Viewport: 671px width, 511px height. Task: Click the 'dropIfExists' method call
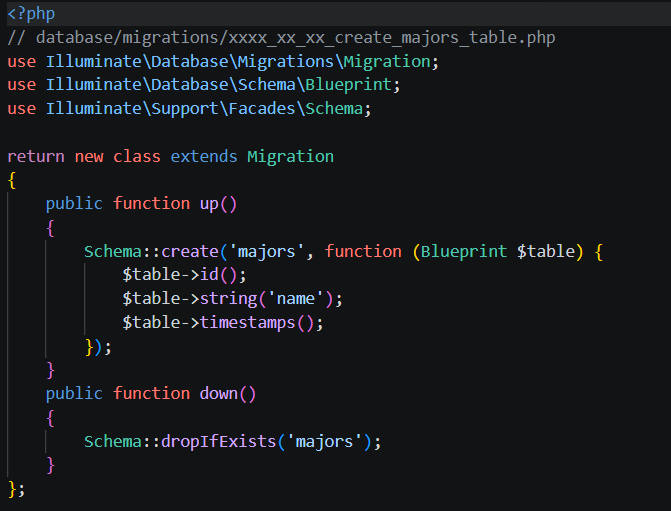[x=219, y=441]
